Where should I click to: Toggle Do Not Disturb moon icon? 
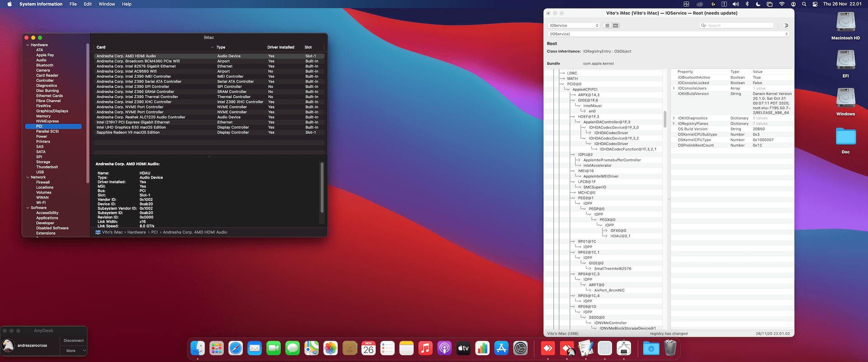point(758,4)
